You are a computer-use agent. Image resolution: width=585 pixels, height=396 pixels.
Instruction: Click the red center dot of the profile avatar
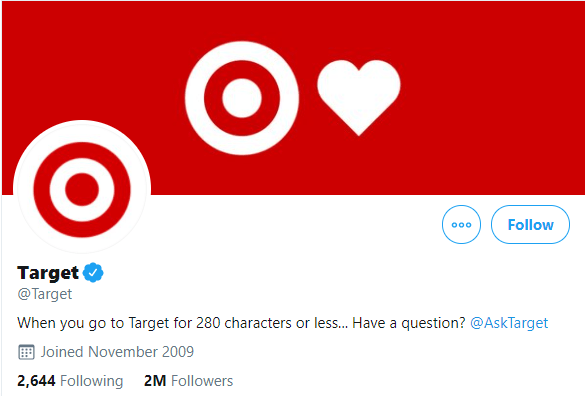pos(82,189)
